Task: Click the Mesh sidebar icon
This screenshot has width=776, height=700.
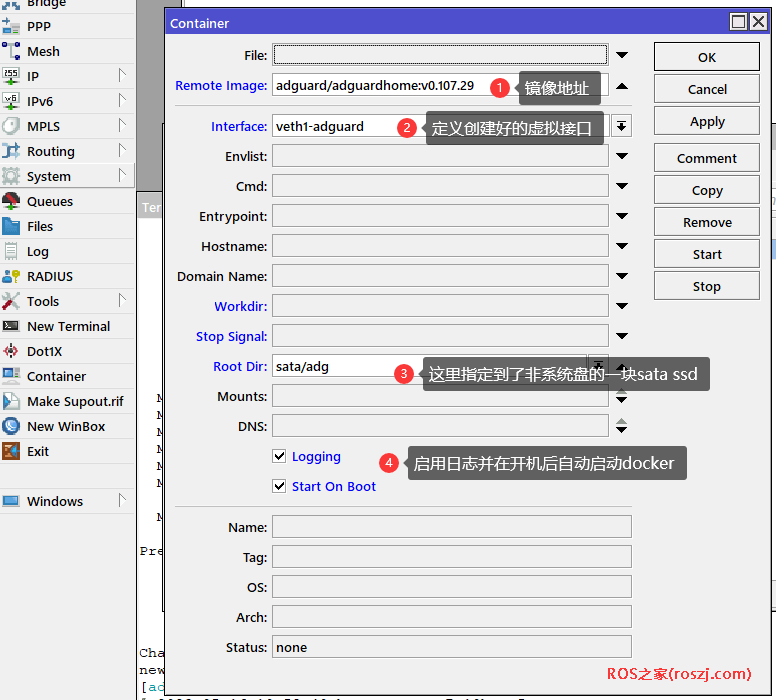Action: pyautogui.click(x=11, y=51)
